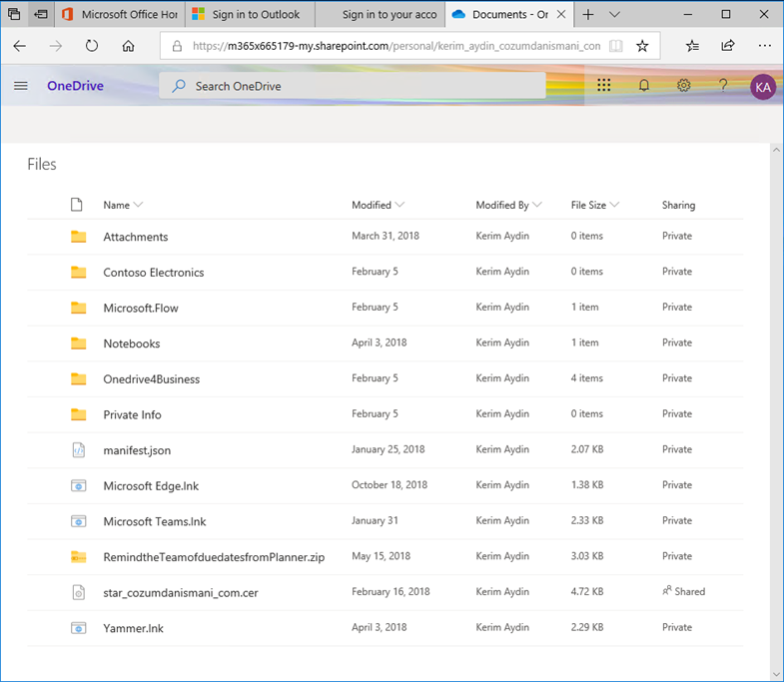Open Microsoft Teams.lnk file

click(155, 521)
